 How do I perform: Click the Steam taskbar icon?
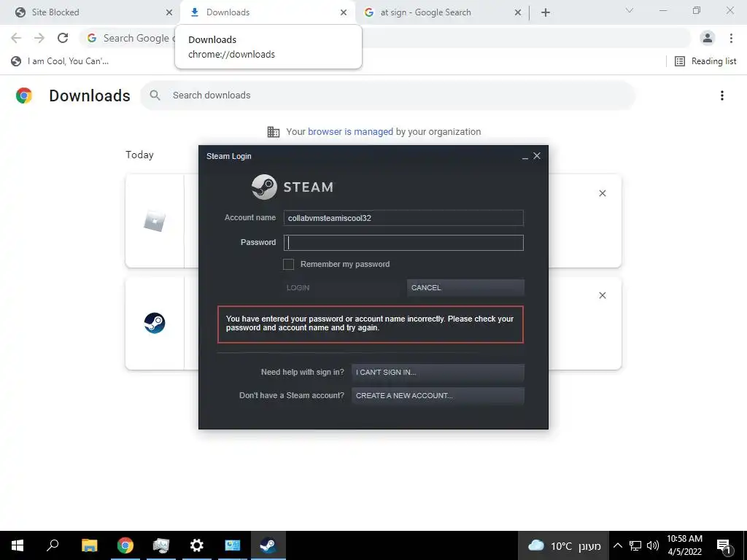pyautogui.click(x=268, y=545)
